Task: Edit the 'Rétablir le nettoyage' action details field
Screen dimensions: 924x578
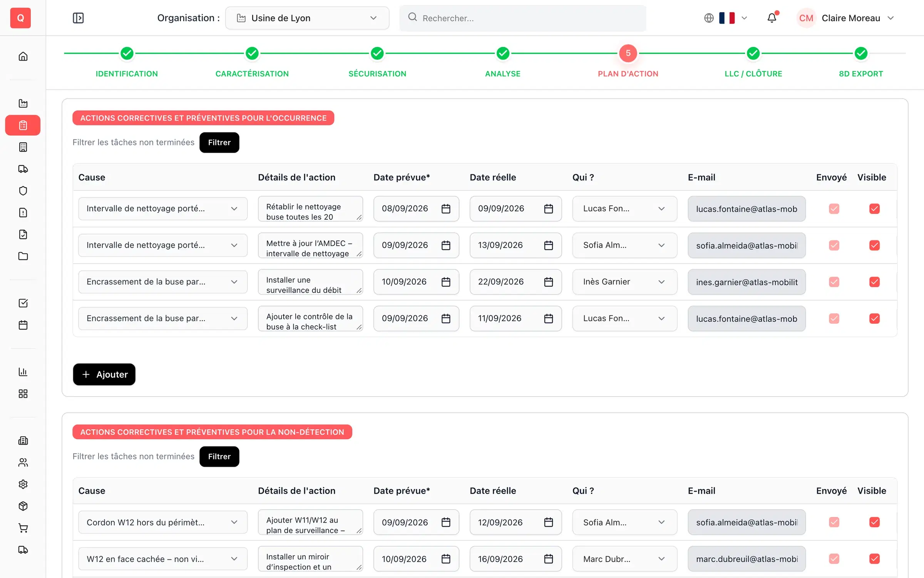Action: 310,208
